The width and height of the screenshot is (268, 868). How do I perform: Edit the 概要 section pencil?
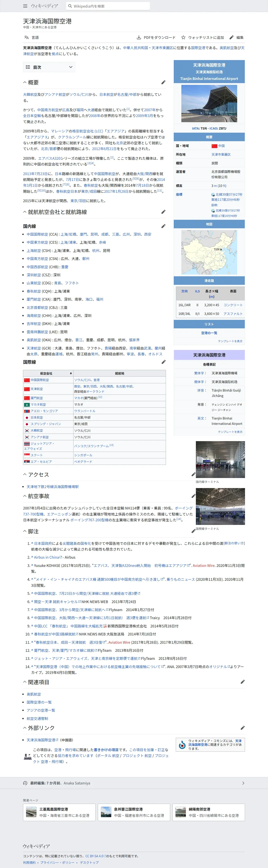coord(163,82)
